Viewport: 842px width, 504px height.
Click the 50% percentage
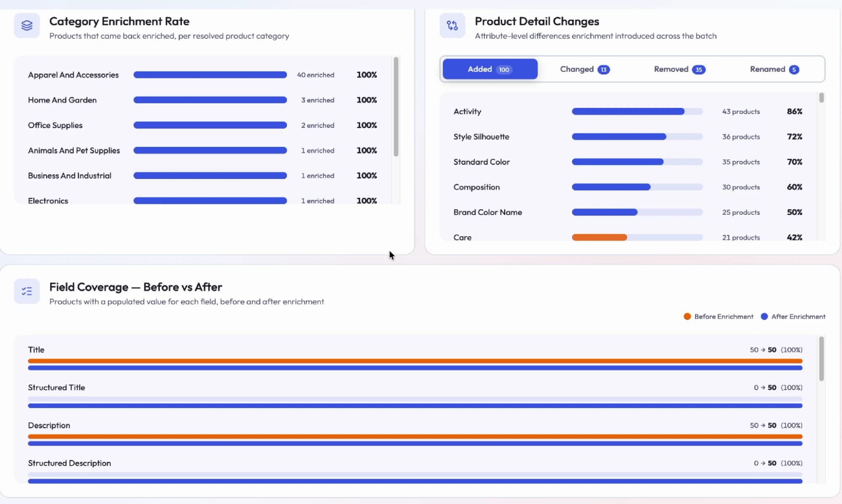coord(794,212)
